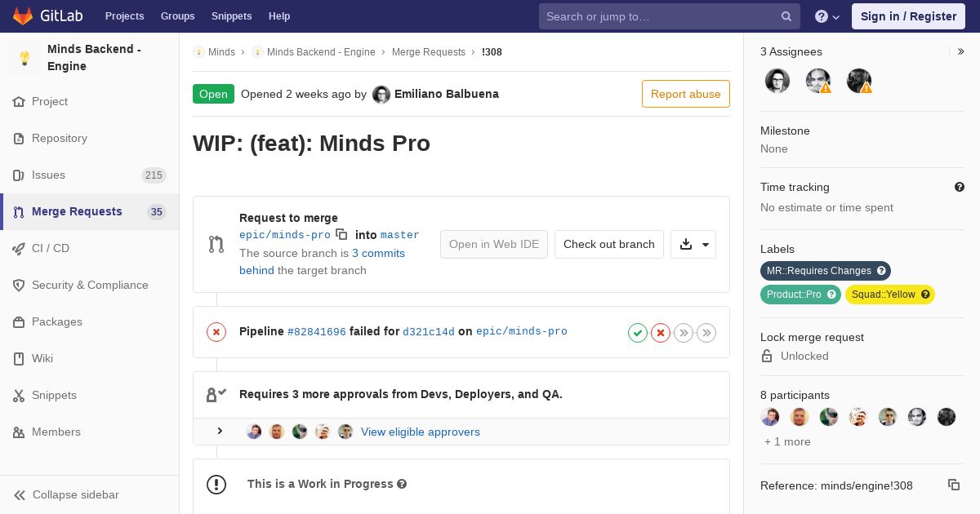Open sidebar Snippets scissors item
Image resolution: width=980 pixels, height=514 pixels.
tap(90, 395)
